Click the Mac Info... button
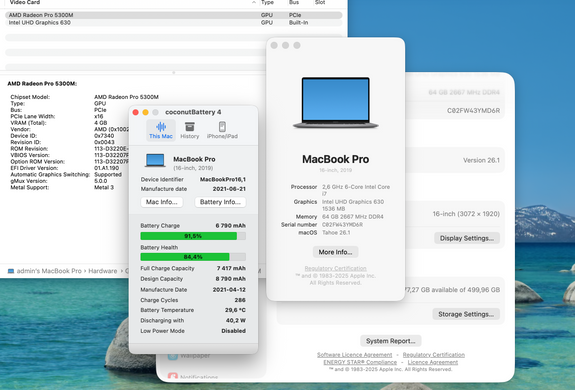The width and height of the screenshot is (575, 390). [162, 202]
